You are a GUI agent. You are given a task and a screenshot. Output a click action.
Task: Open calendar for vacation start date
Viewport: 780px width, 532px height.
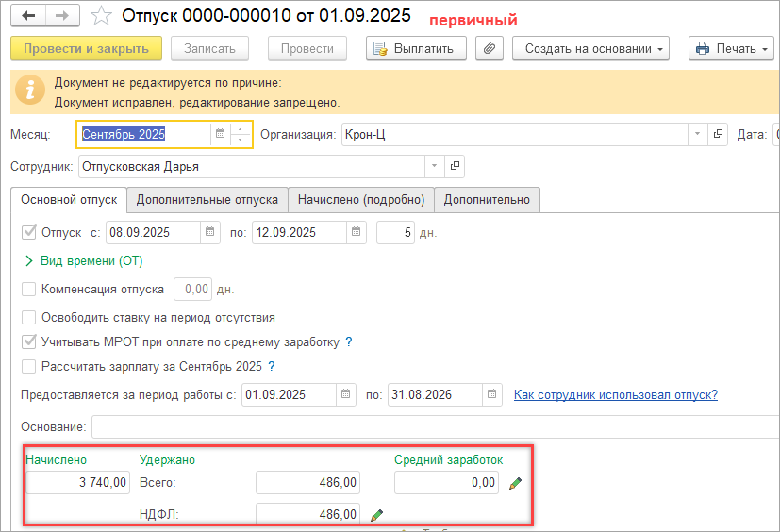click(210, 232)
